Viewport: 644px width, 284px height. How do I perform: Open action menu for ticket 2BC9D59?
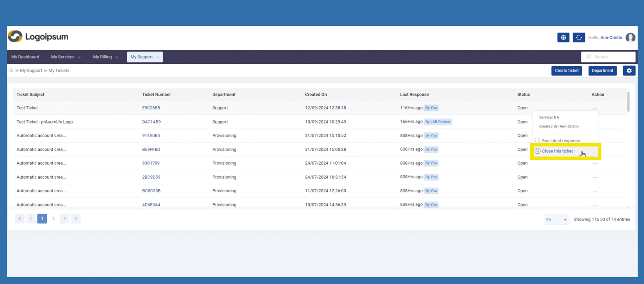click(595, 177)
